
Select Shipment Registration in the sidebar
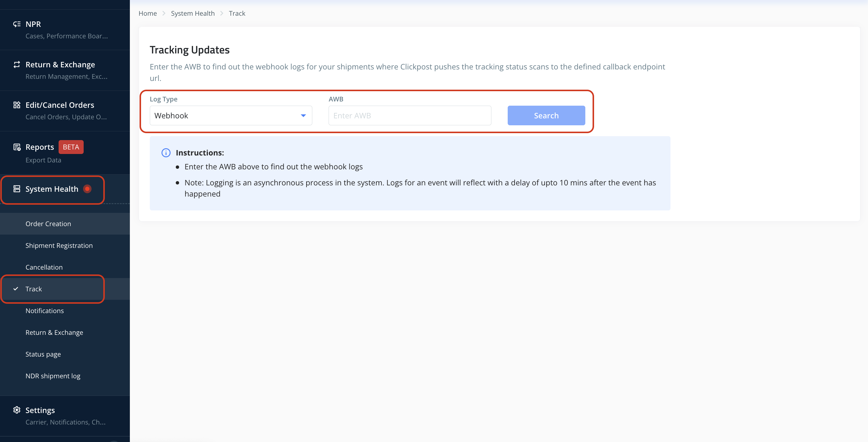pos(59,245)
